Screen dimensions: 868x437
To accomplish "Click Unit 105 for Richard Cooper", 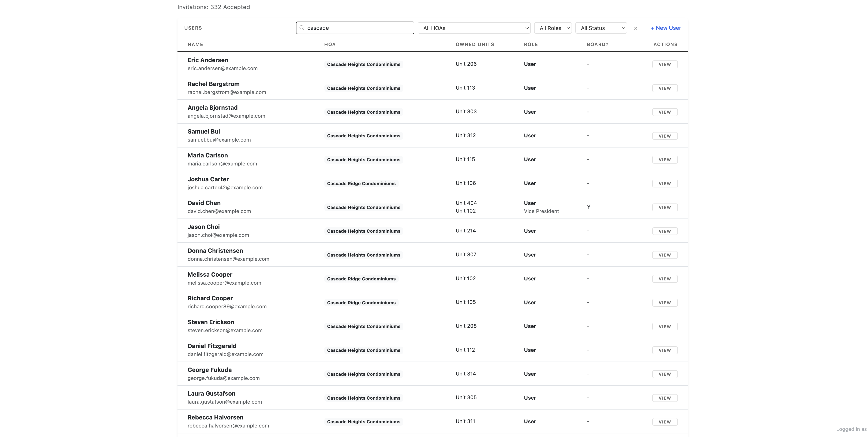I will pyautogui.click(x=466, y=302).
